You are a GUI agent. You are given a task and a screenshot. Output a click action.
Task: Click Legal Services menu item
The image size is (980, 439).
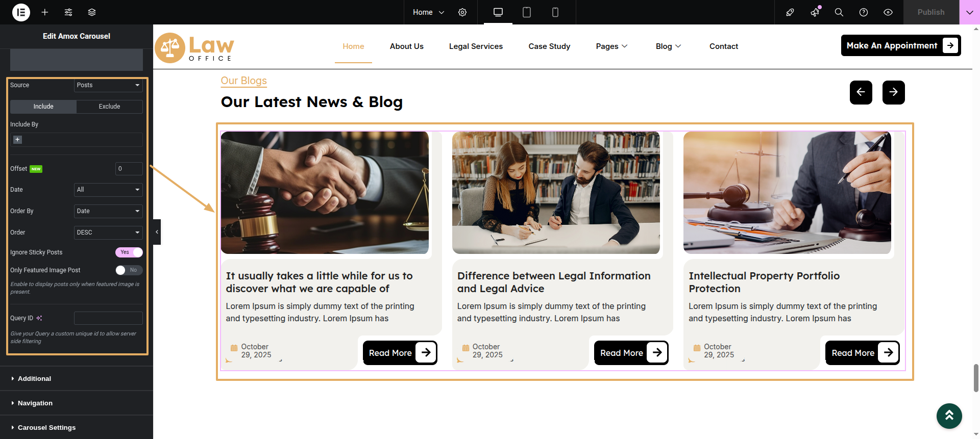(x=476, y=46)
